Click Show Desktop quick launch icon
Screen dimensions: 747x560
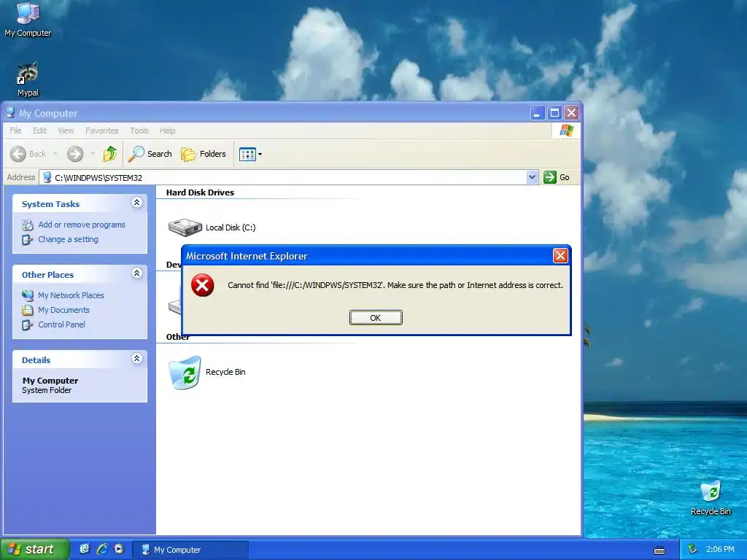85,549
